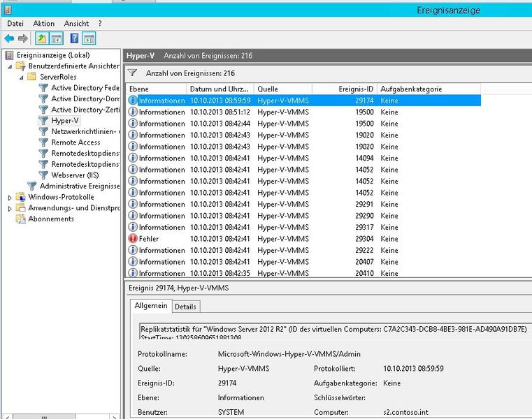Screen dimensions: 532x419
Task: Open the Ansicht menu
Action: click(x=76, y=23)
